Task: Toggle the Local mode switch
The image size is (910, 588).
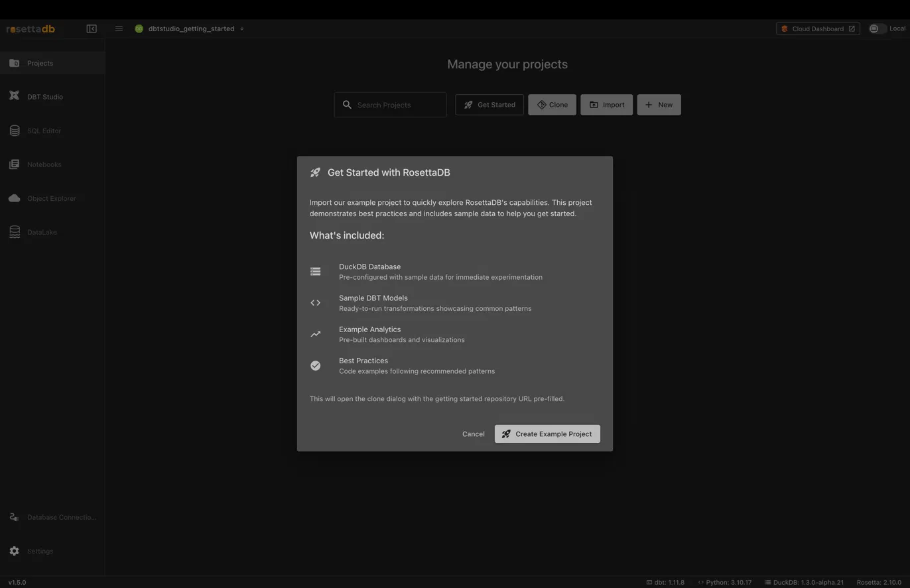Action: tap(877, 29)
